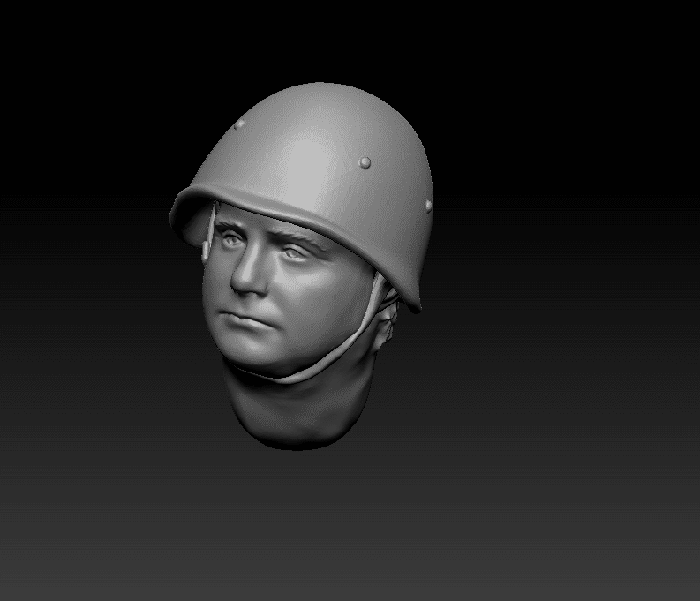Click the eye nearest the helmet's left edge
This screenshot has width=700, height=601.
(230, 237)
